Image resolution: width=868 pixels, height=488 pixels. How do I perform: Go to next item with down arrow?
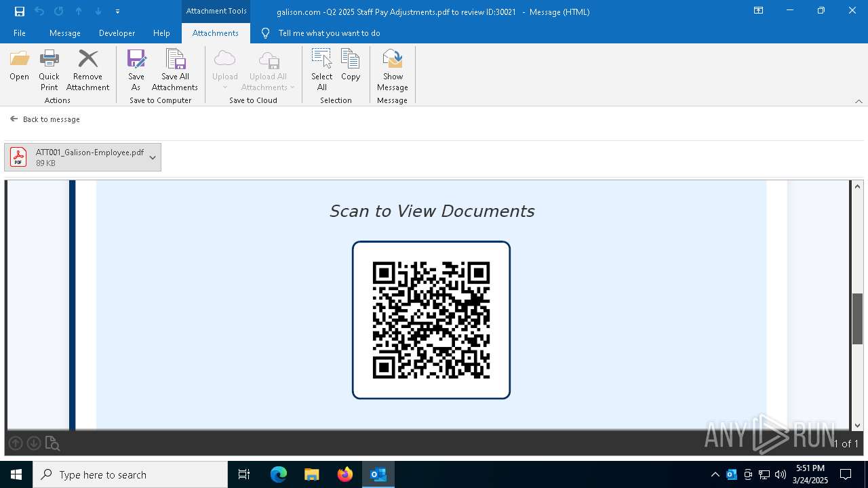[98, 12]
